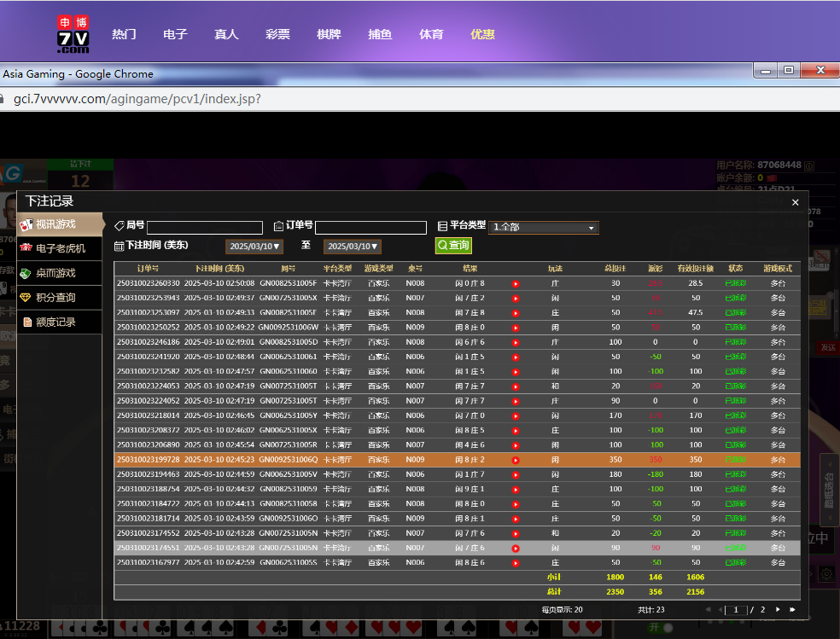
Task: Click the 订单号 text box
Action: [x=370, y=228]
